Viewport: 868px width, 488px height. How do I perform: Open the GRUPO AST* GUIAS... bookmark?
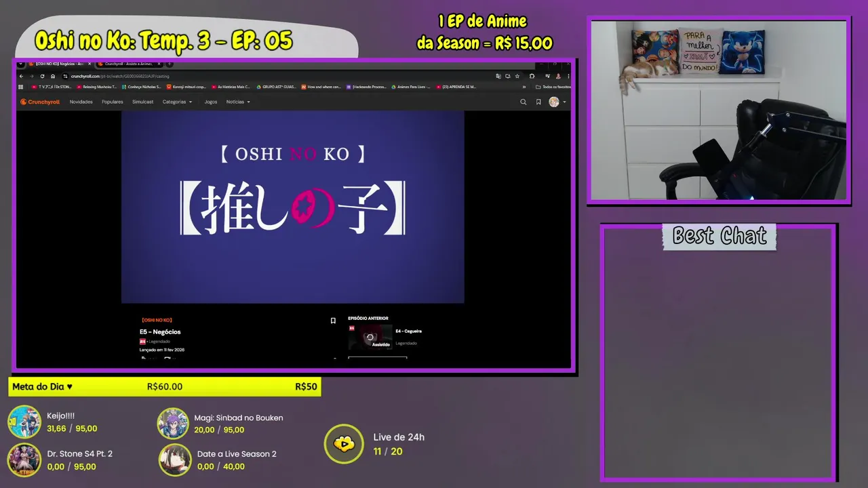pos(275,87)
